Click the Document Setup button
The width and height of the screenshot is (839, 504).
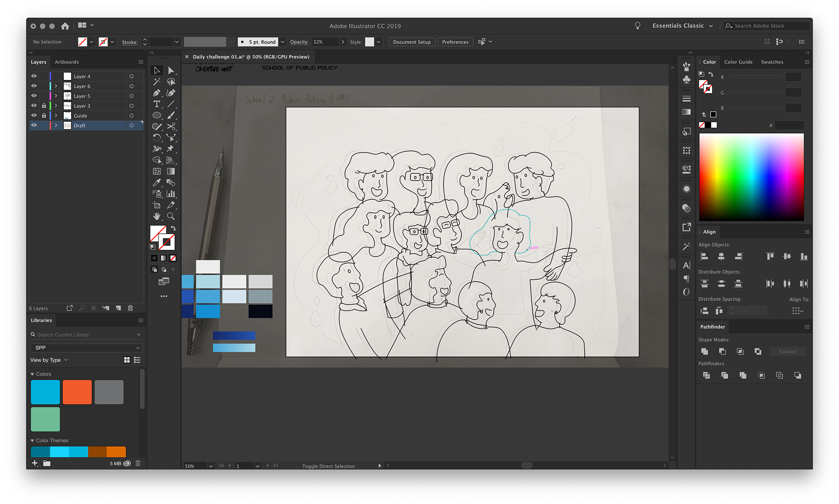[411, 42]
